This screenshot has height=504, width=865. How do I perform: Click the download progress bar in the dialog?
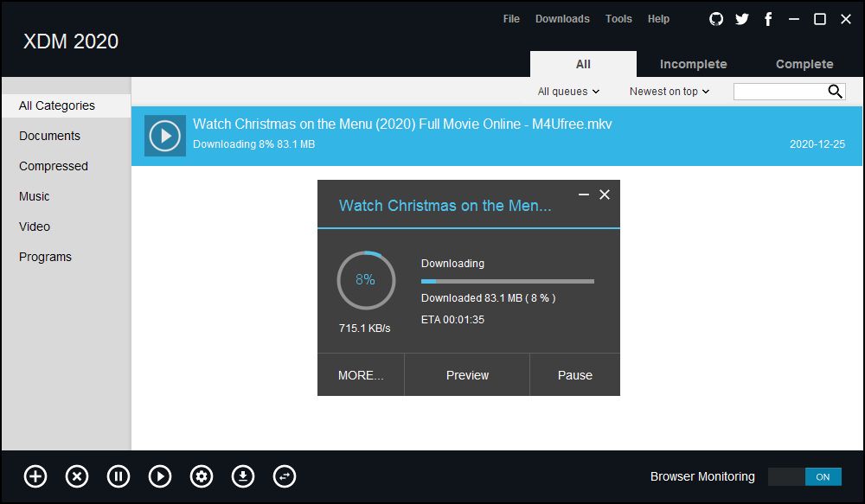point(508,281)
